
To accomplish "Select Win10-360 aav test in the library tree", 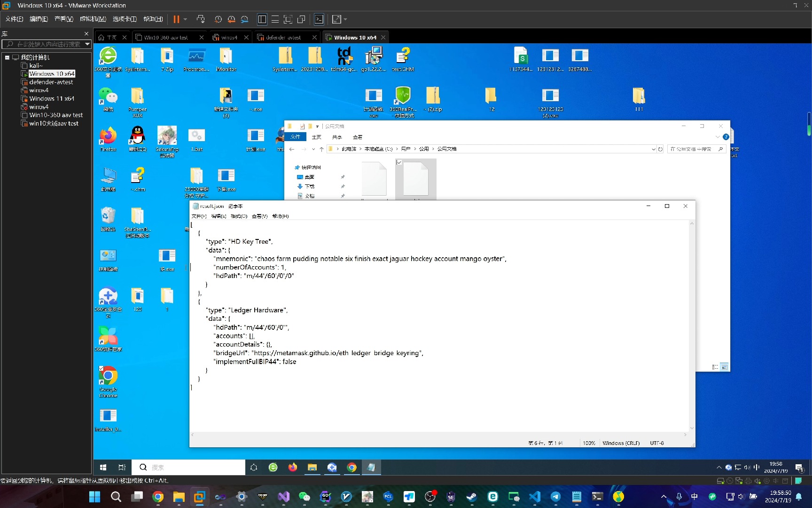I will tap(56, 115).
